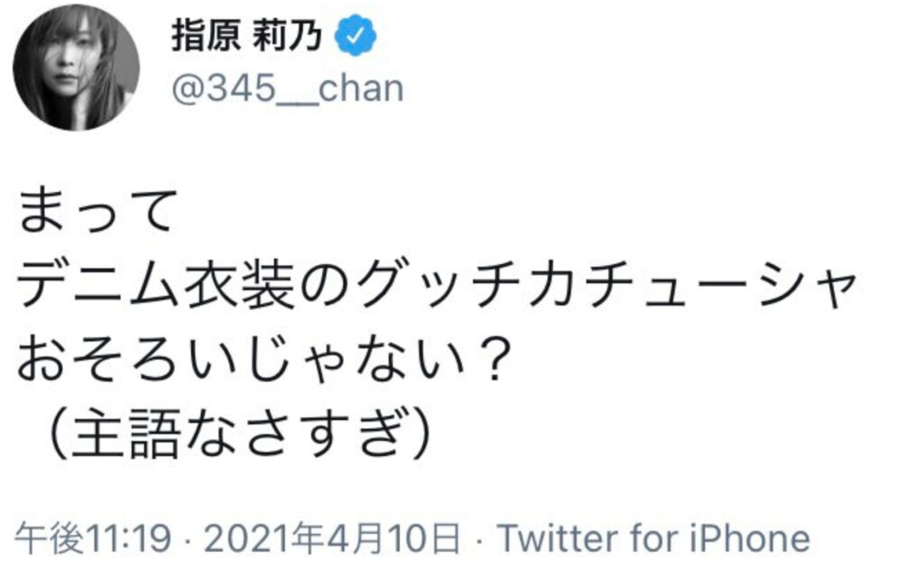Open the @345__chan handle
The height and width of the screenshot is (578, 924).
pos(288,88)
